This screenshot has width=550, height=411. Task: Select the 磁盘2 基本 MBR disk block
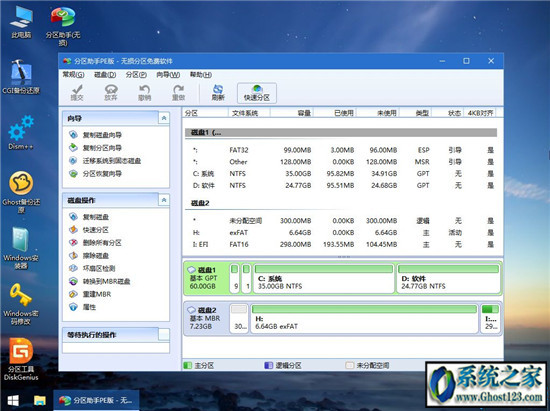(206, 318)
